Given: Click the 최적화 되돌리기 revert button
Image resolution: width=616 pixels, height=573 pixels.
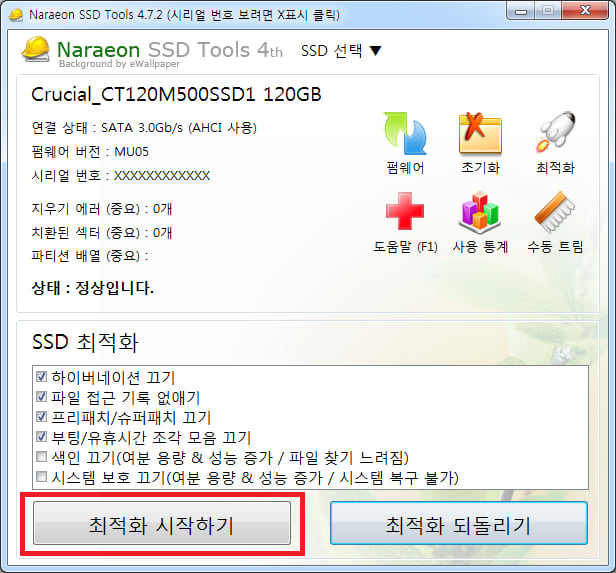Looking at the screenshot, I should coord(459,523).
